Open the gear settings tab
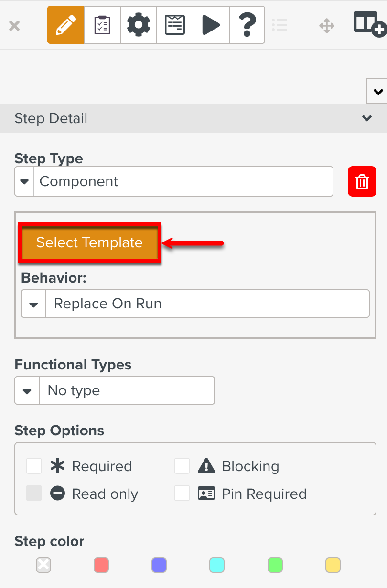 click(x=138, y=25)
